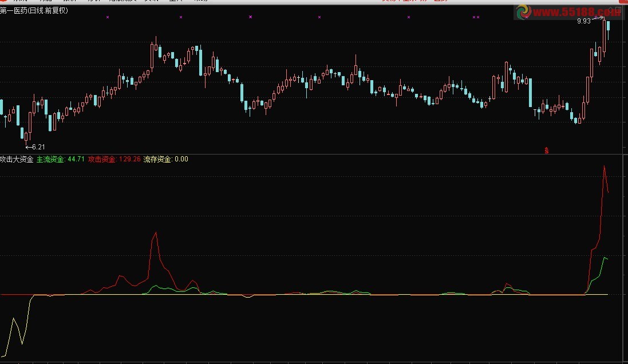The width and height of the screenshot is (628, 364).
Task: Select the 攻击大资金 indicator name label
Action: (x=17, y=159)
